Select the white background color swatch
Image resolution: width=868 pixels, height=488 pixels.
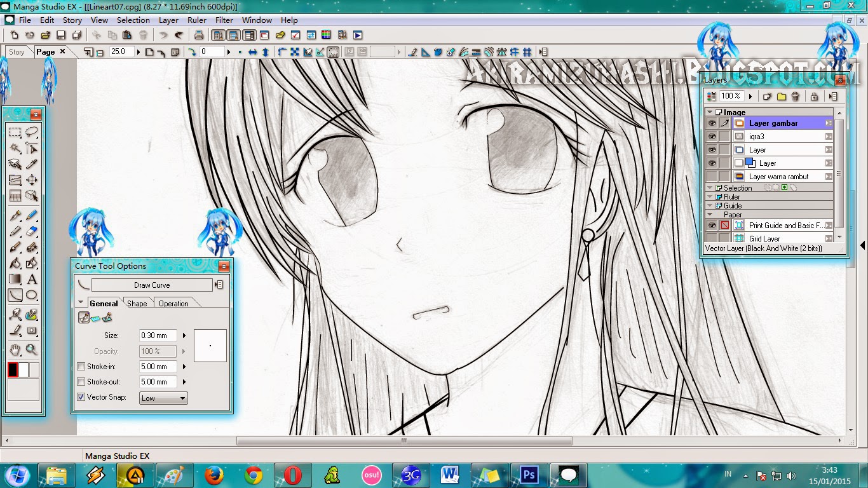(x=24, y=370)
